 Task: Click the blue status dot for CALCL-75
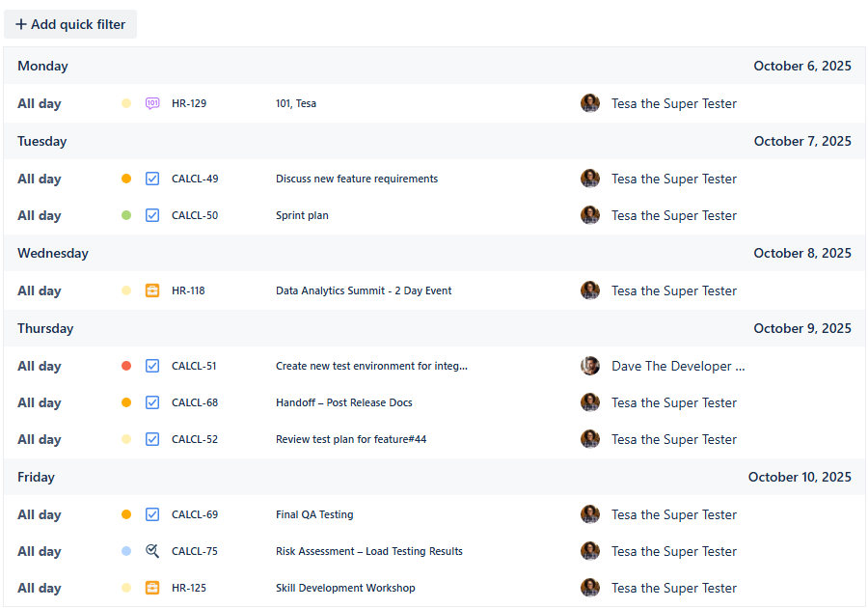(x=126, y=551)
